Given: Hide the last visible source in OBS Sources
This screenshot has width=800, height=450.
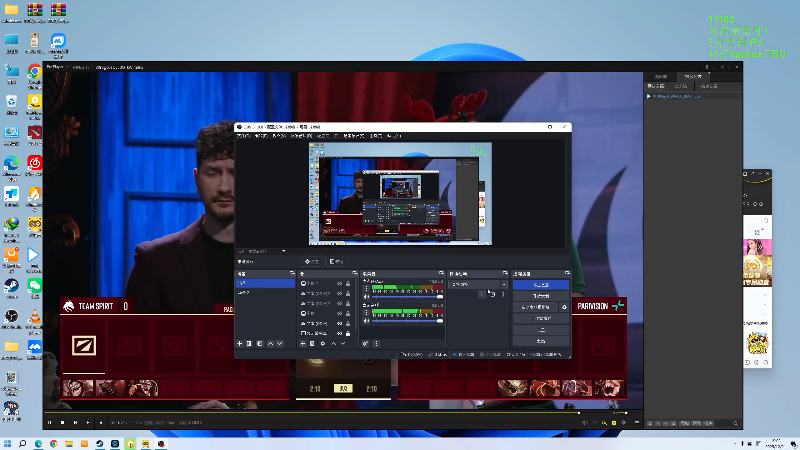Looking at the screenshot, I should tap(339, 333).
